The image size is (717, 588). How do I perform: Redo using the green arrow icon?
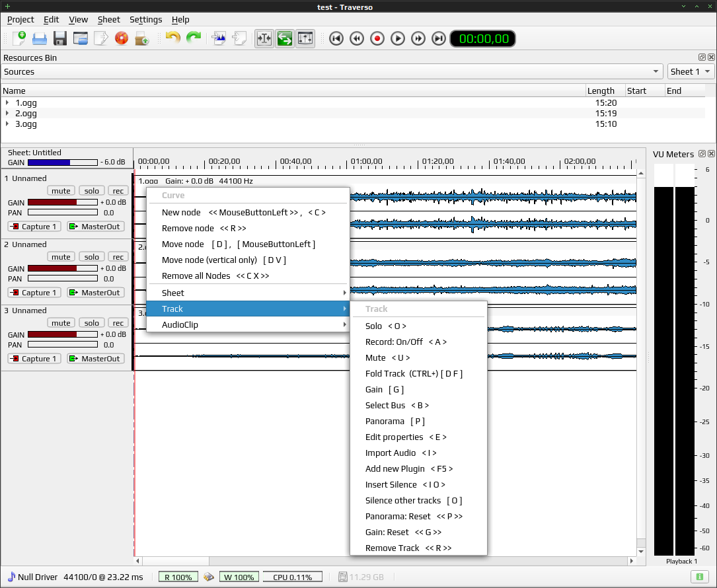[194, 38]
